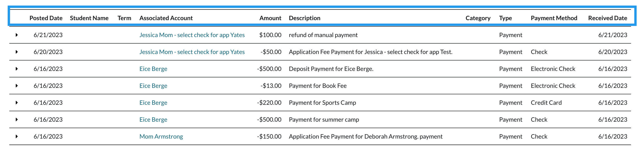The height and width of the screenshot is (152, 644).
Task: Expand the Deposit Payment for Eice Berge row
Action: [x=16, y=69]
